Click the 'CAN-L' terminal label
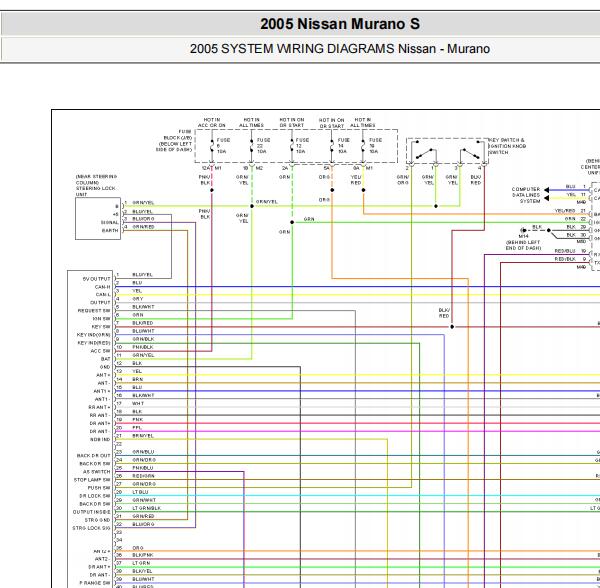Image resolution: width=600 pixels, height=588 pixels. (x=103, y=295)
